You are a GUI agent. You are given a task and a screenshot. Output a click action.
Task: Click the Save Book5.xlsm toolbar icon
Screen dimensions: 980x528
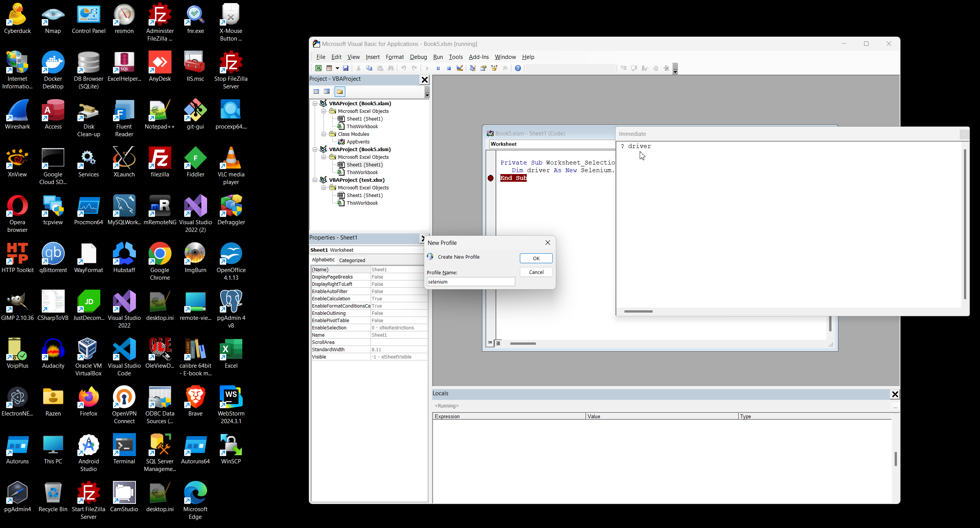point(346,68)
